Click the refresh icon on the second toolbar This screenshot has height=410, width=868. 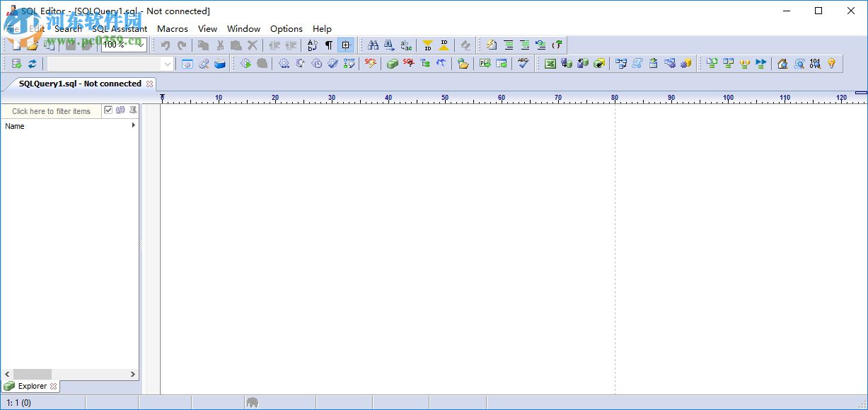[x=31, y=63]
